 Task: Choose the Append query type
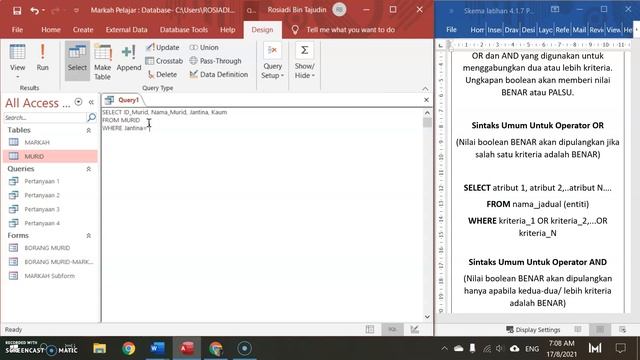click(x=129, y=58)
